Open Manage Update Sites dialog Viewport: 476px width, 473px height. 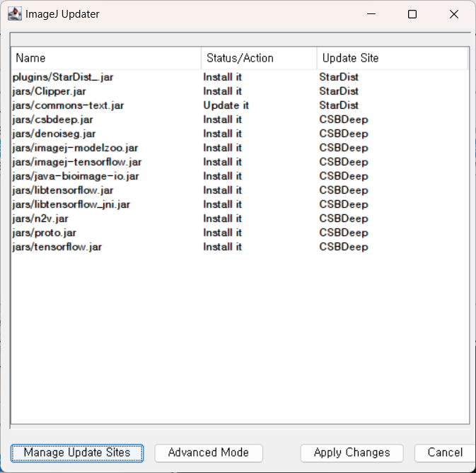[x=77, y=453]
